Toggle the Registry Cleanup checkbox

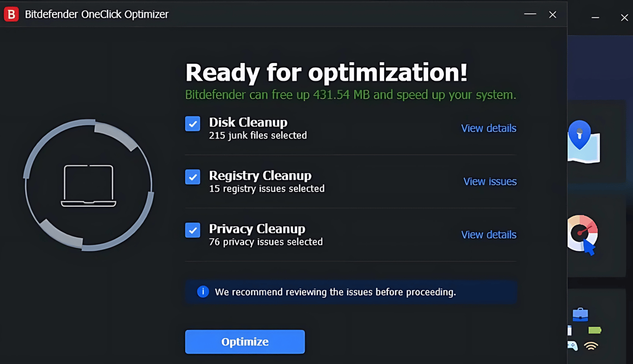pyautogui.click(x=192, y=177)
